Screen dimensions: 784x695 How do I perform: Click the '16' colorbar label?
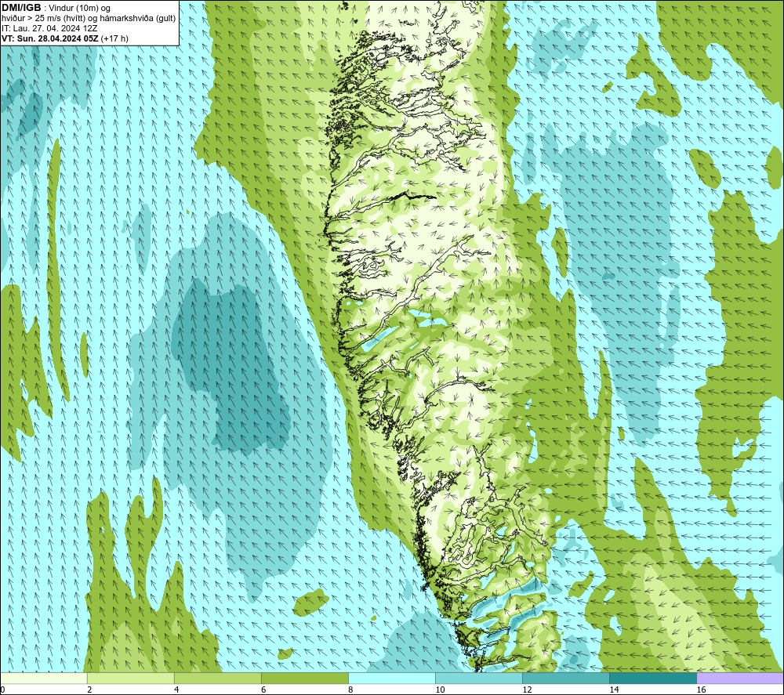pos(701,690)
